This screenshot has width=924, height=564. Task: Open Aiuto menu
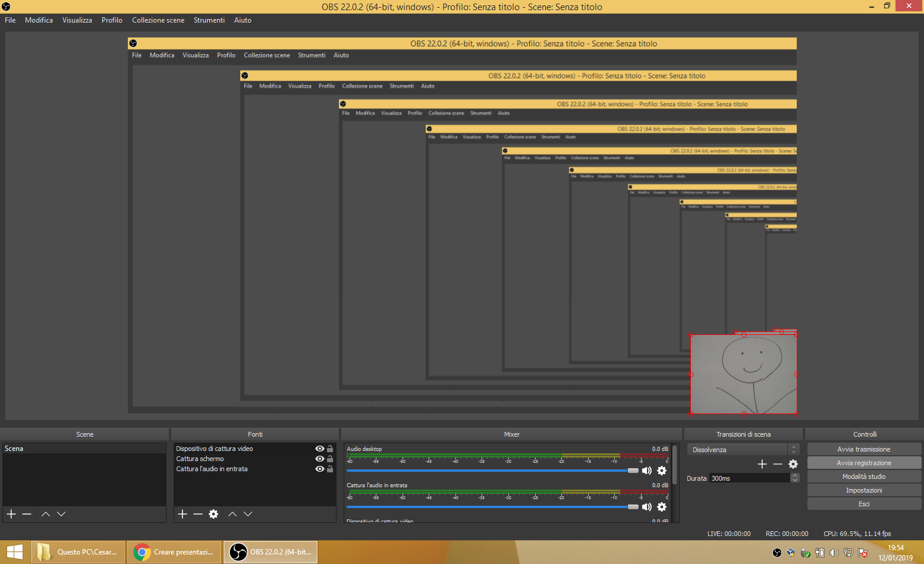coord(243,20)
